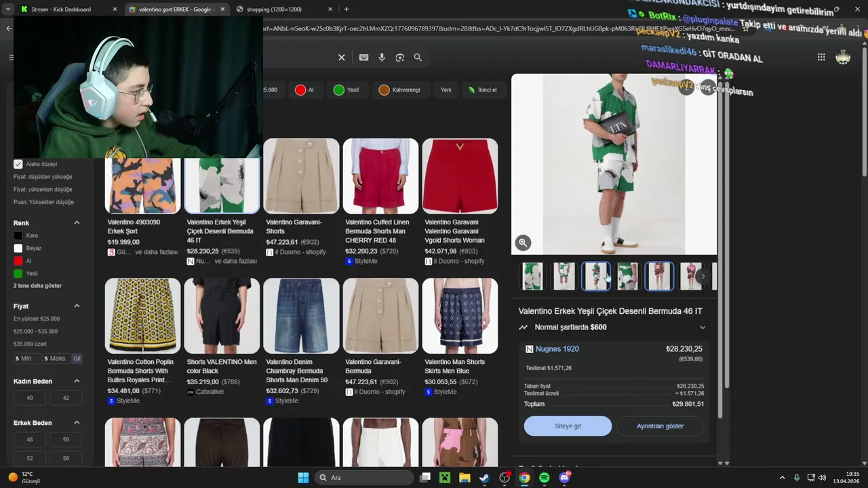This screenshot has width=868, height=488.
Task: Collapse the Fiyat filter section
Action: tap(77, 306)
